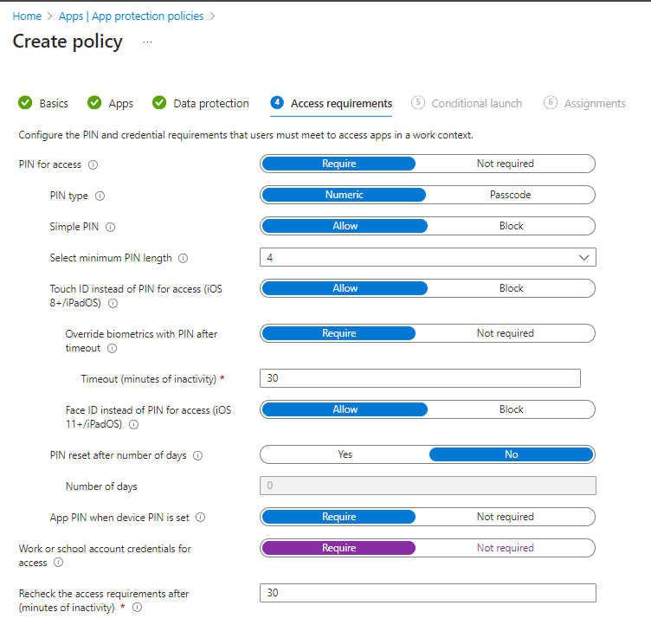Viewport: 651px width, 644px height.
Task: Click the Recheck access requirements minutes field
Action: pos(428,593)
